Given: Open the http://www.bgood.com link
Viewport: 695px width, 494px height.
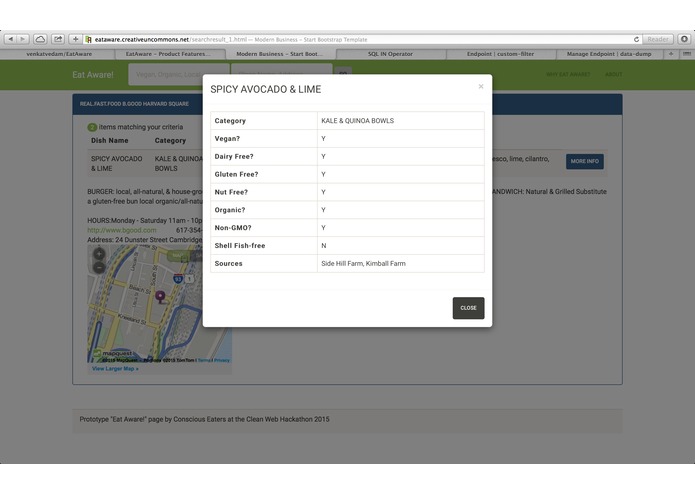Looking at the screenshot, I should [122, 230].
